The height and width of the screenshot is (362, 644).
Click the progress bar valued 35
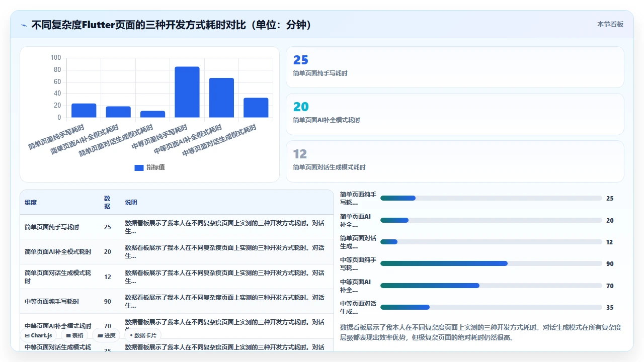pos(491,307)
